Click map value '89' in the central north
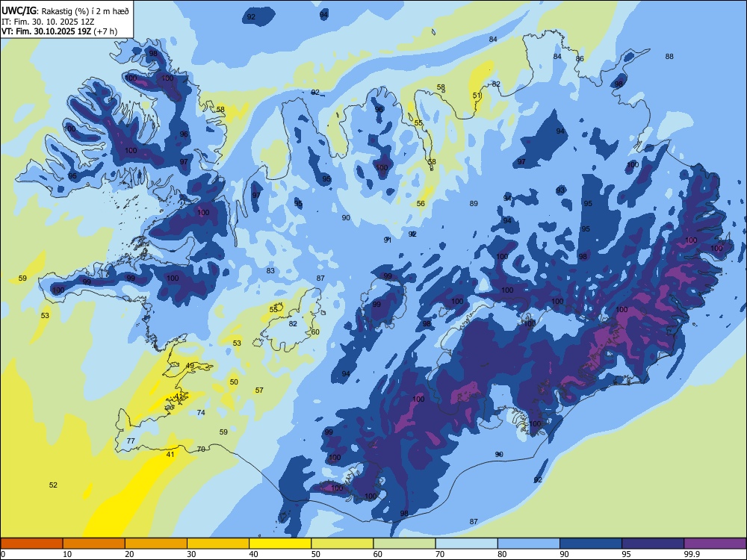This screenshot has height=560, width=747. [x=474, y=203]
